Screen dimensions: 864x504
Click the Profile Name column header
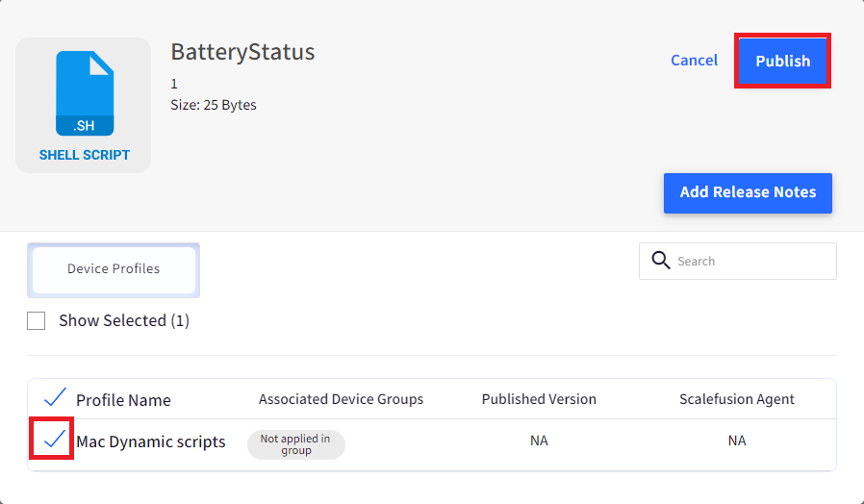point(123,400)
